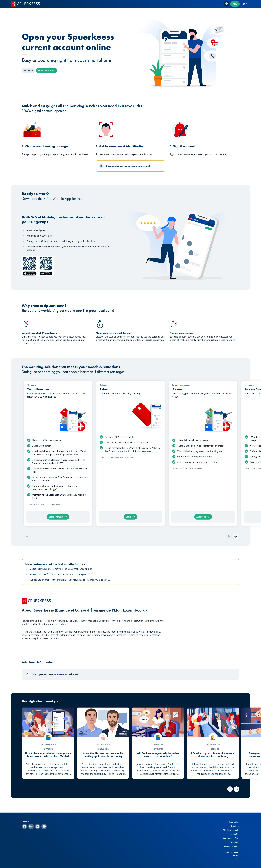Click the 'More info' pill button

click(28, 70)
